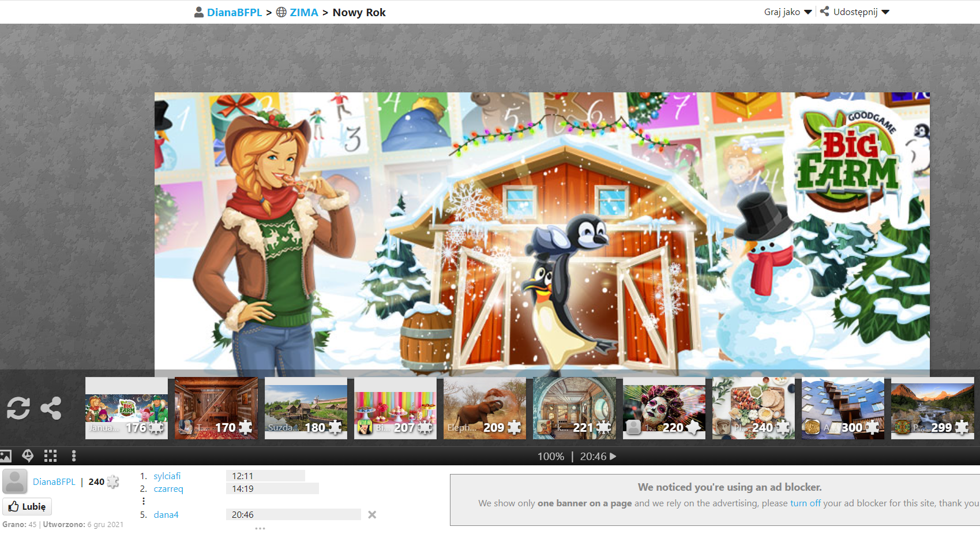This screenshot has width=980, height=534.
Task: Click the 100% completion indicator
Action: click(x=551, y=456)
